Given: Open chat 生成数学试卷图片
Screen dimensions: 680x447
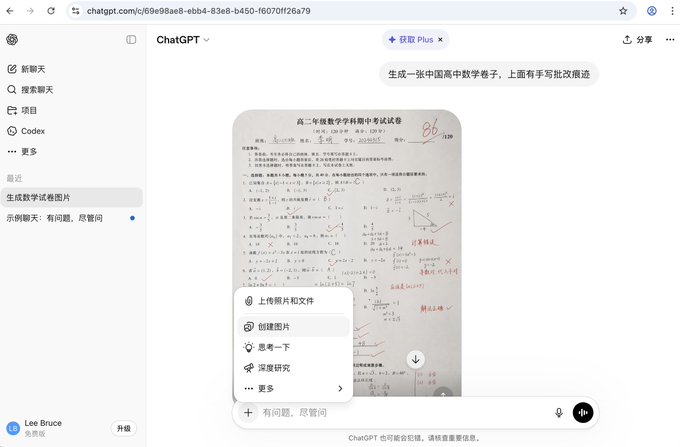Looking at the screenshot, I should 72,197.
